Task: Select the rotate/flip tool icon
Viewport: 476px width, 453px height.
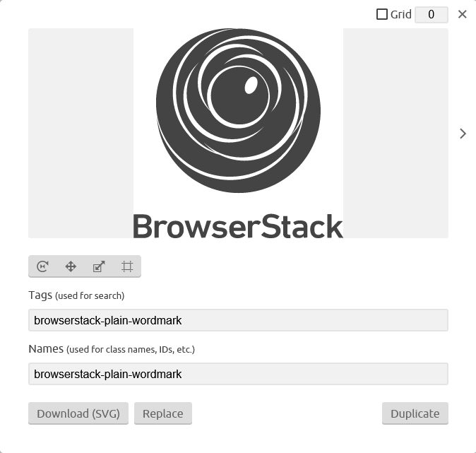Action: (42, 266)
